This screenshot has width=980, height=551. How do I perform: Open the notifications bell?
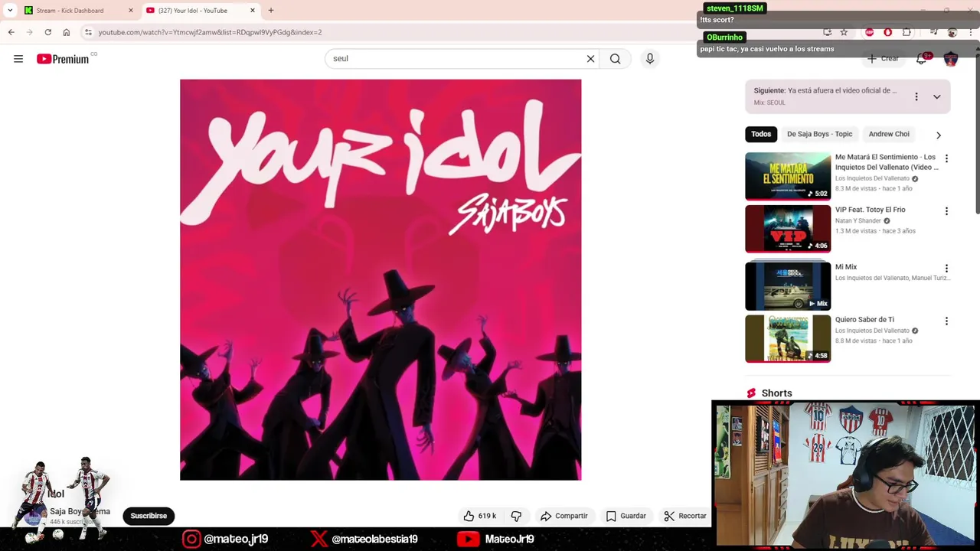point(922,59)
